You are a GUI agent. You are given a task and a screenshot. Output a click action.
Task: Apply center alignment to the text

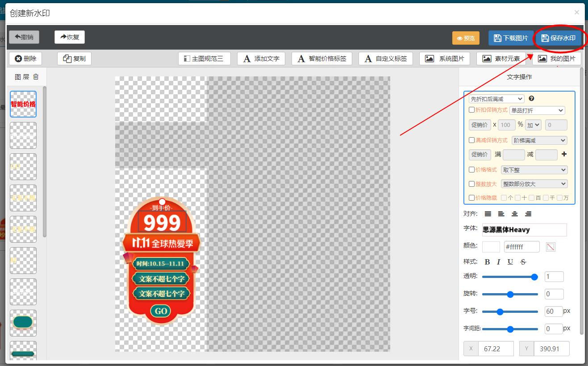point(515,214)
